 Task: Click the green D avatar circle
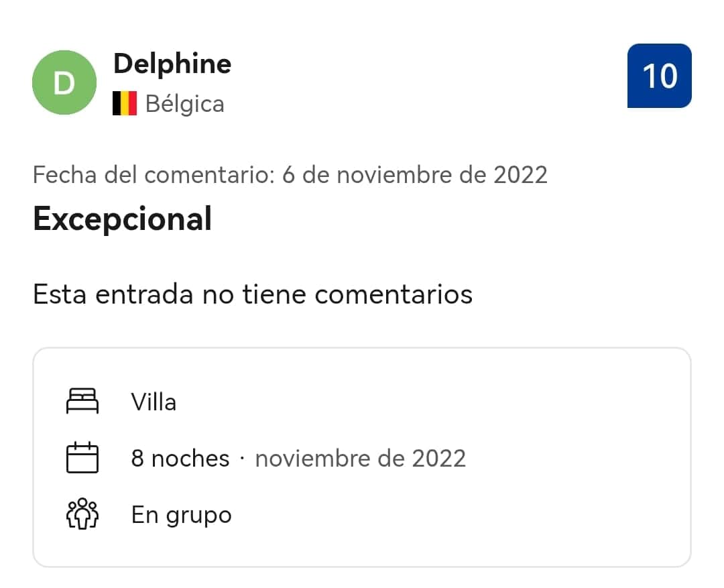point(64,82)
